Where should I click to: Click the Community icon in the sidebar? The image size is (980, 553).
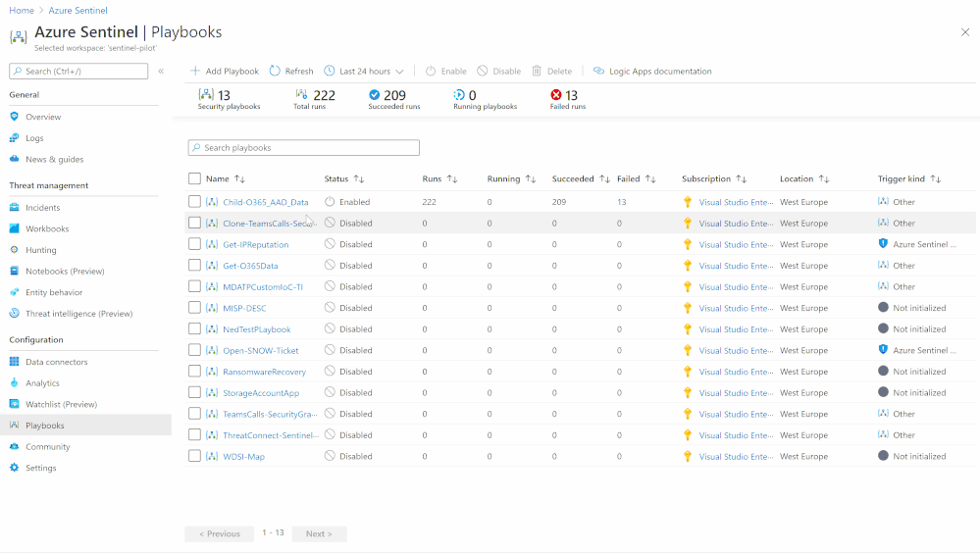pyautogui.click(x=15, y=446)
